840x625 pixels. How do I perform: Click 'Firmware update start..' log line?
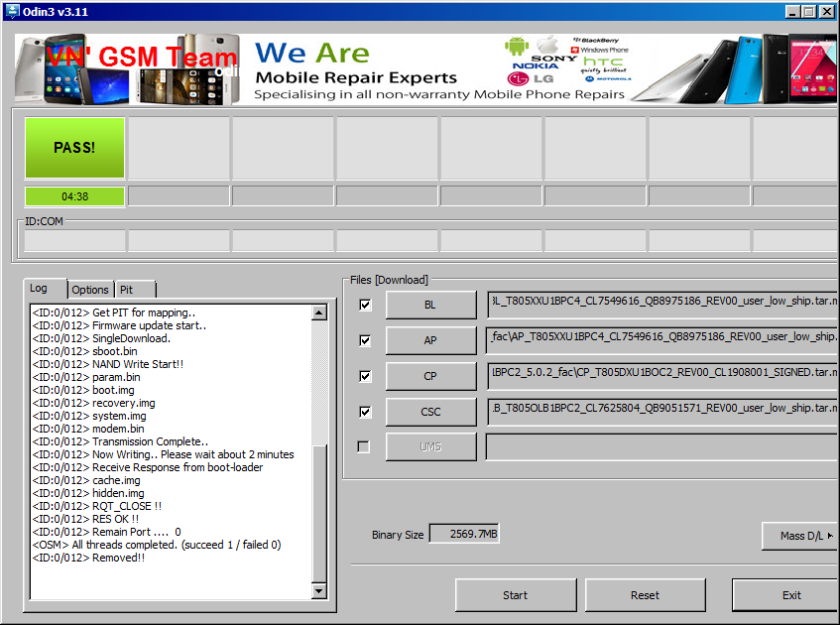(x=119, y=325)
